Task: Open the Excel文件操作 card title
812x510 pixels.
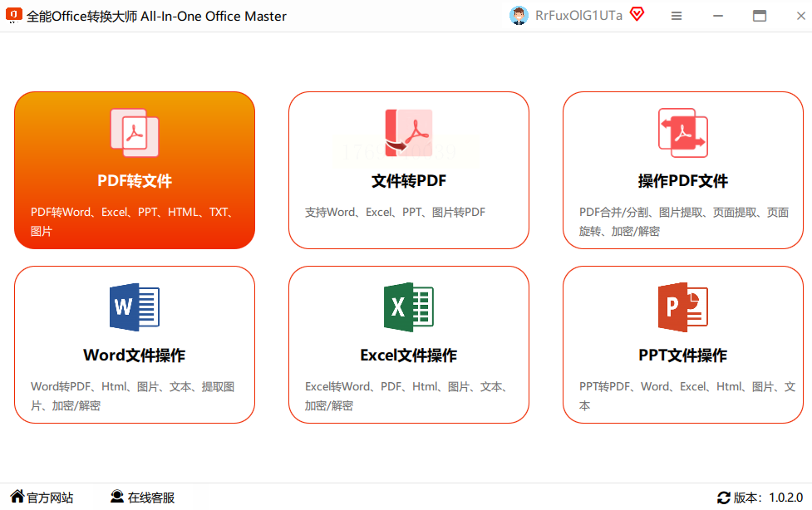Action: coord(409,356)
